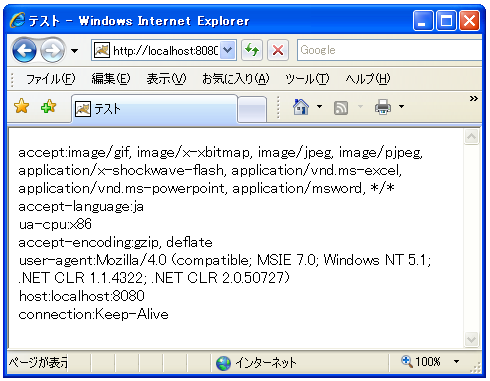Image resolution: width=490 pixels, height=381 pixels.
Task: Select the テスト browser tab
Action: click(x=154, y=109)
